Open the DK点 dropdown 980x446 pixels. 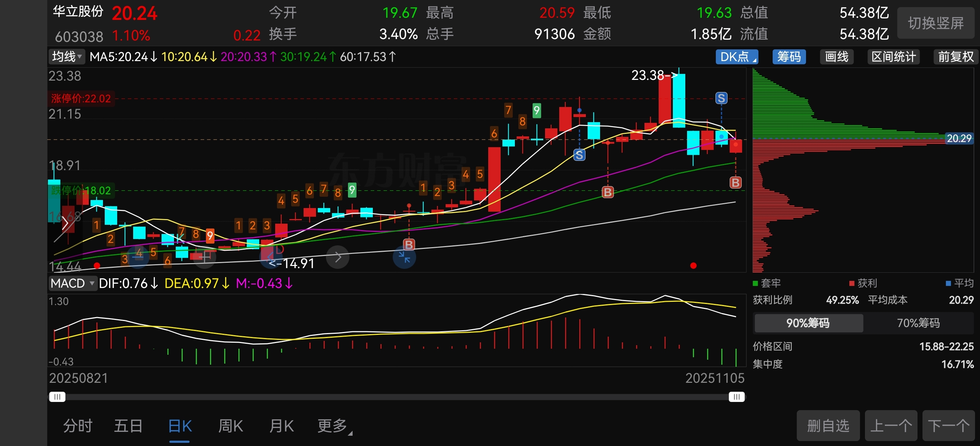736,57
